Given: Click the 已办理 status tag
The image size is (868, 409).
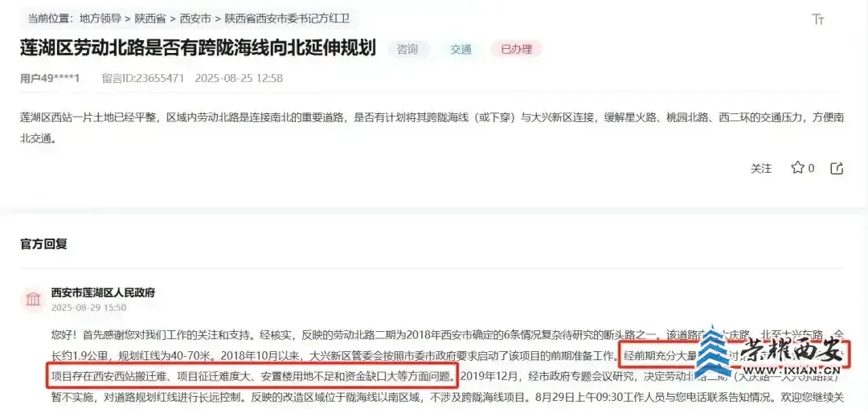Looking at the screenshot, I should click(517, 49).
